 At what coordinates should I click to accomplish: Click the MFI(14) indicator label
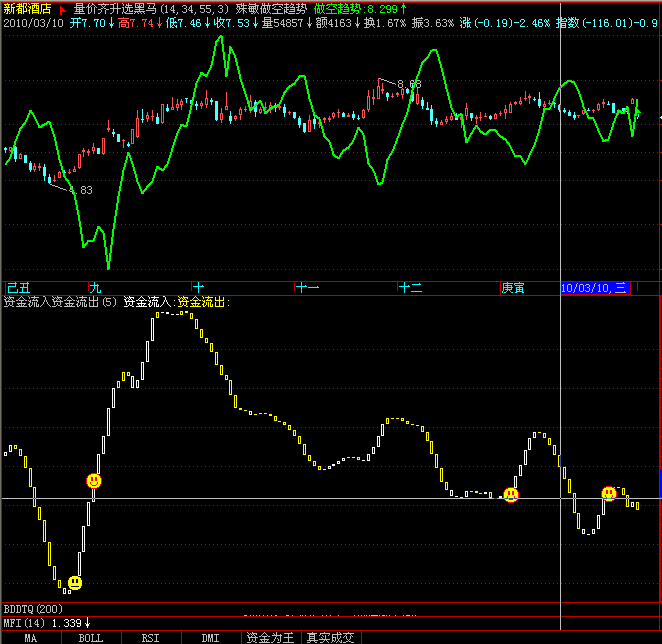tap(26, 623)
